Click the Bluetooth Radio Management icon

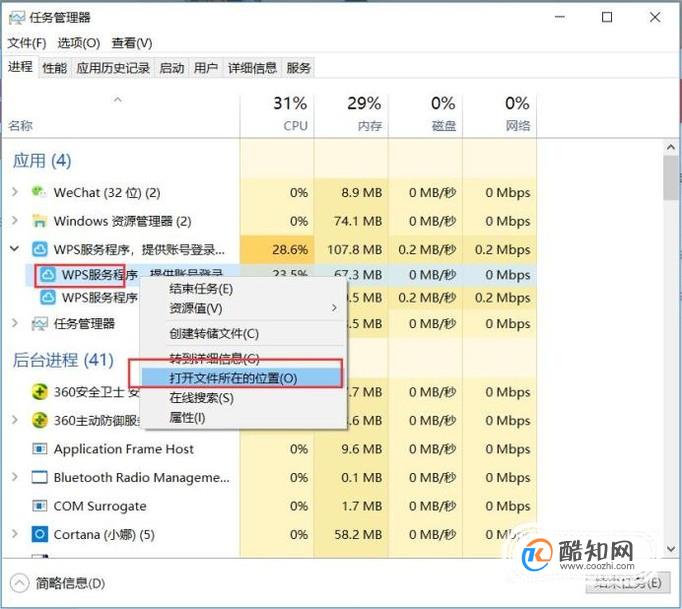tap(40, 477)
